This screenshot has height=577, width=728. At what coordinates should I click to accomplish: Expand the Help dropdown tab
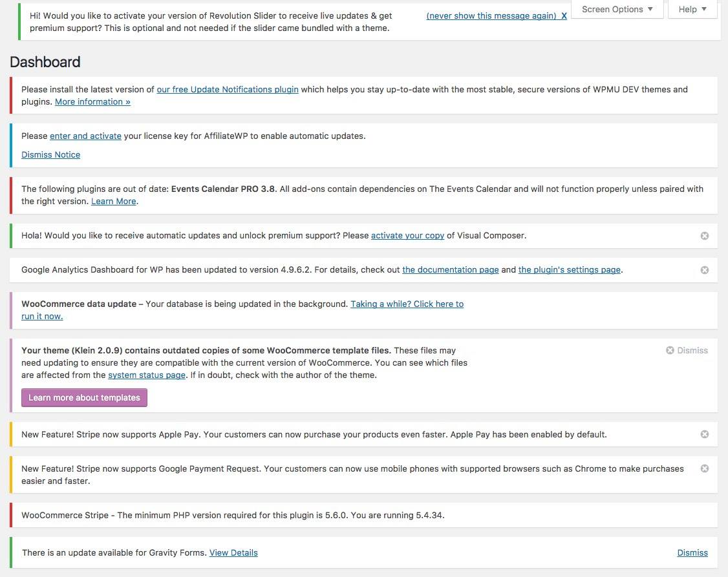[x=692, y=9]
